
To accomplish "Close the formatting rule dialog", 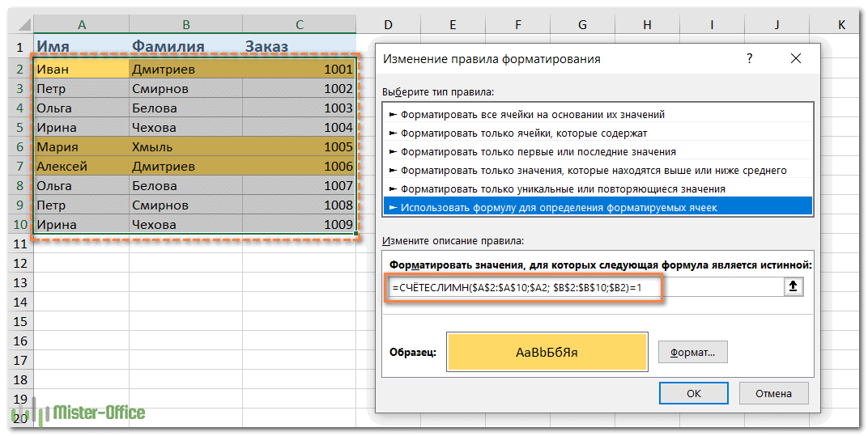I will point(797,59).
